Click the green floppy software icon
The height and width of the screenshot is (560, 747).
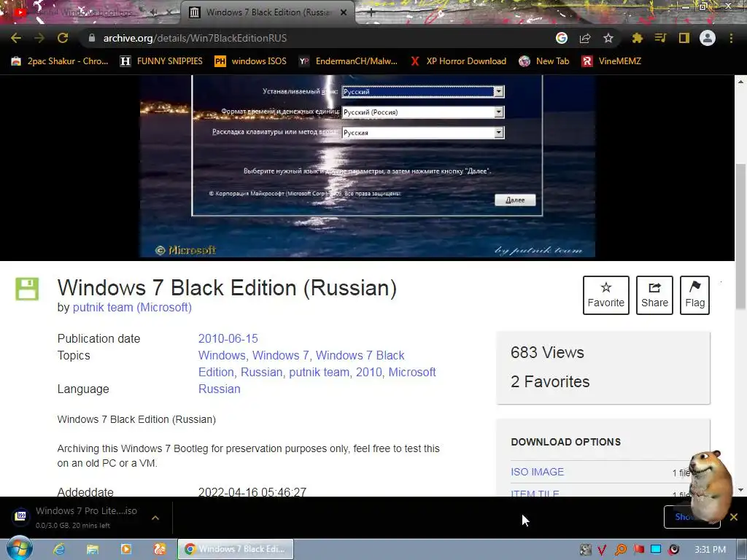tap(27, 289)
